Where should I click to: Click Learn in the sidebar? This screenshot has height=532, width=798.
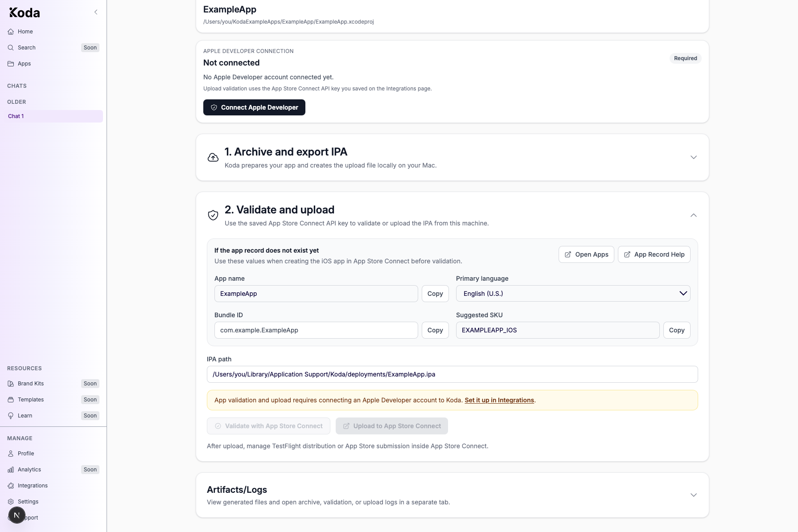[x=53, y=416]
